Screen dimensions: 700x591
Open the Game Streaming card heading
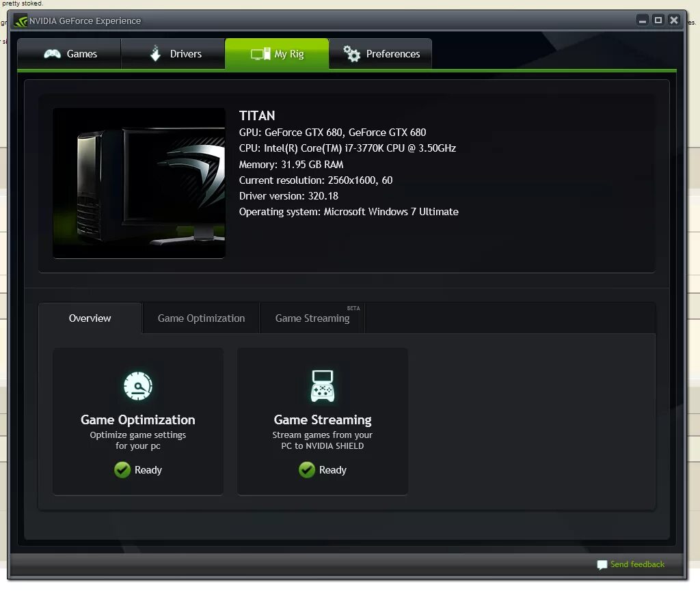(x=323, y=420)
